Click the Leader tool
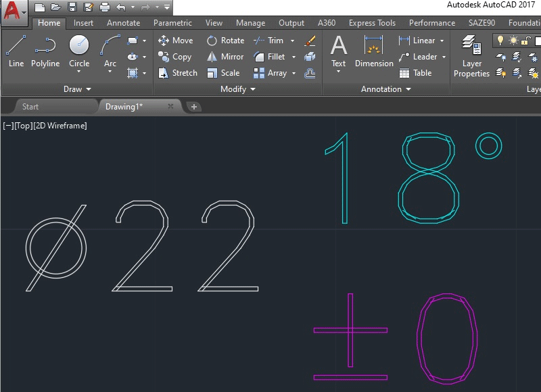Image resolution: width=541 pixels, height=392 pixels. 418,57
